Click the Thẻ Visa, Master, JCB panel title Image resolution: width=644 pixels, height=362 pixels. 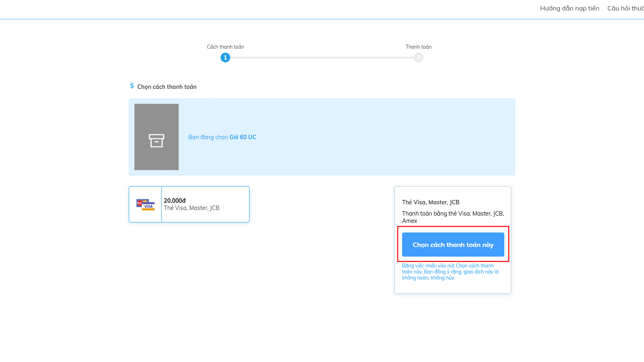pos(431,202)
